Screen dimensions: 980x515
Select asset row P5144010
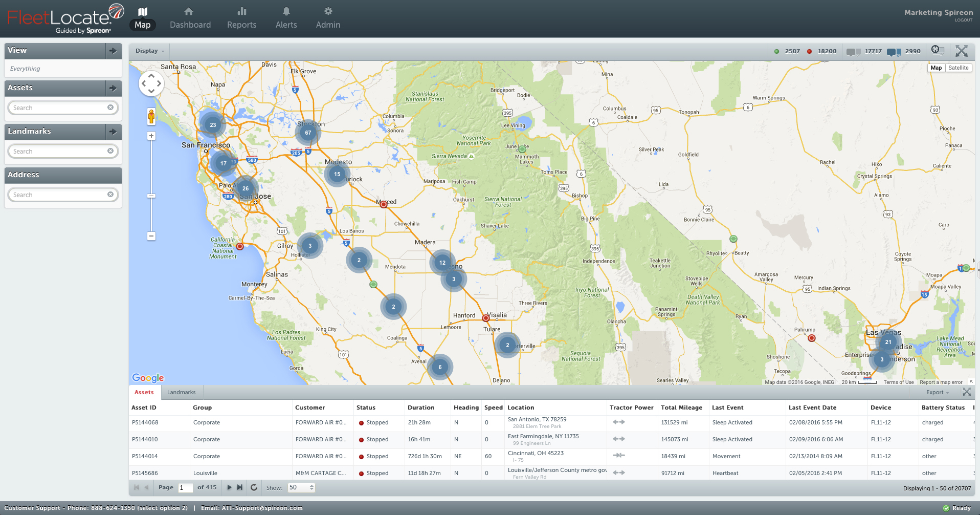[551, 440]
